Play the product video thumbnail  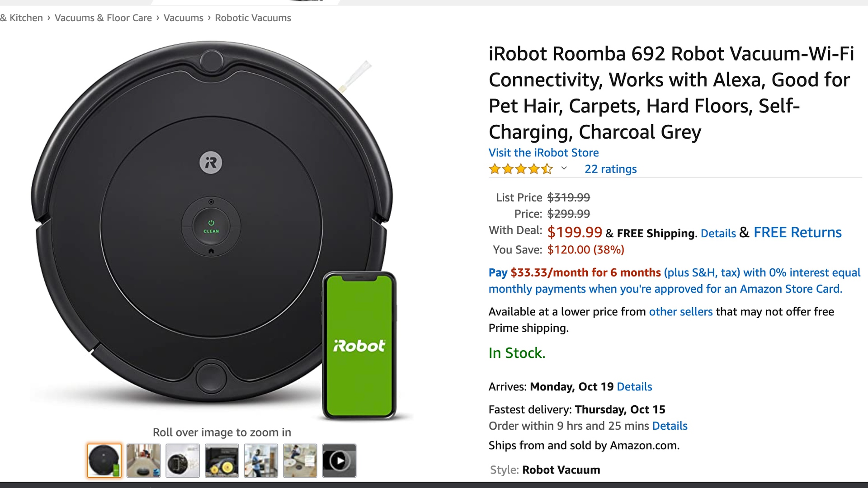(339, 460)
